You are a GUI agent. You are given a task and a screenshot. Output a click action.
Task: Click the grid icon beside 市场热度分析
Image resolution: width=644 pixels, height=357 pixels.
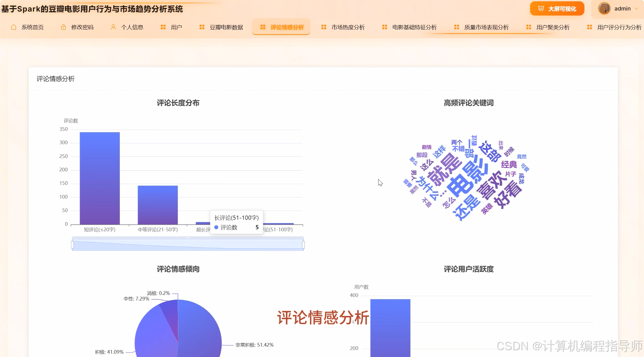click(x=324, y=27)
